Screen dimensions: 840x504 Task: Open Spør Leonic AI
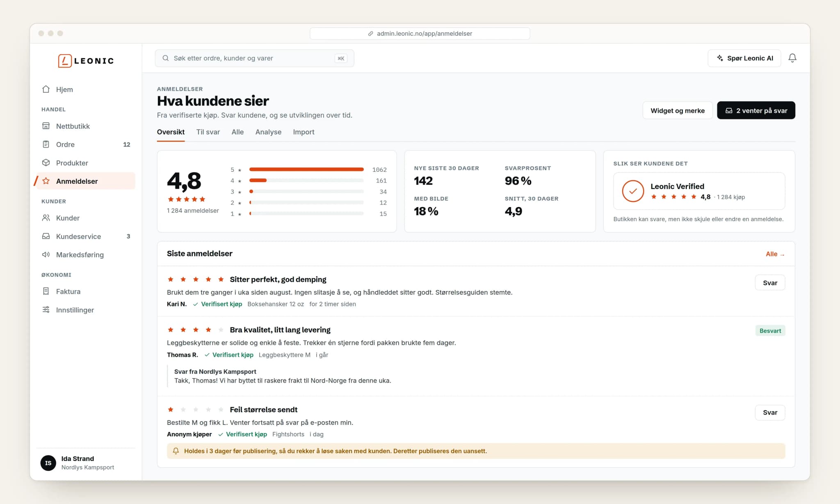click(744, 58)
